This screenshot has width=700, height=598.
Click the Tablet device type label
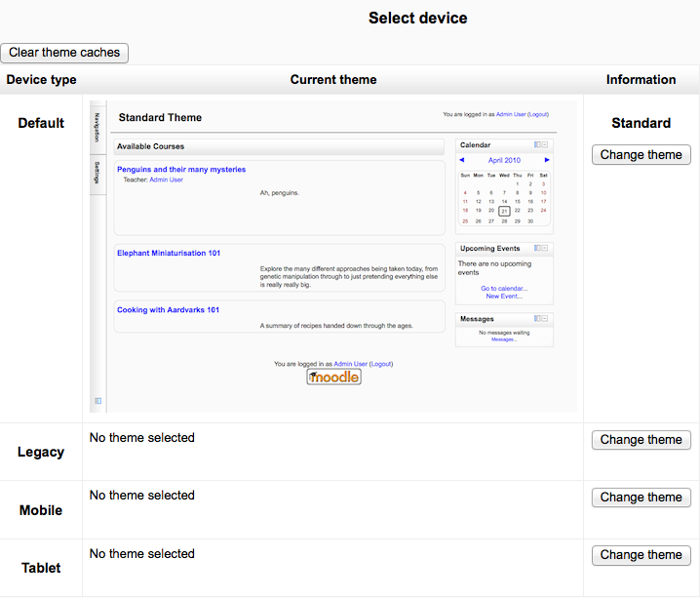[41, 568]
